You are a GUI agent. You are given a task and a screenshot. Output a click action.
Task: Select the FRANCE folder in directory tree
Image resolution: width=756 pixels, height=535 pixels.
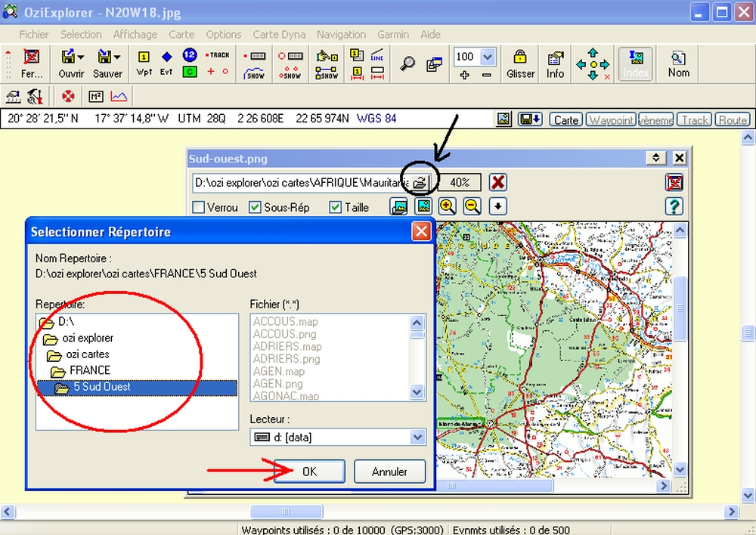tap(89, 370)
